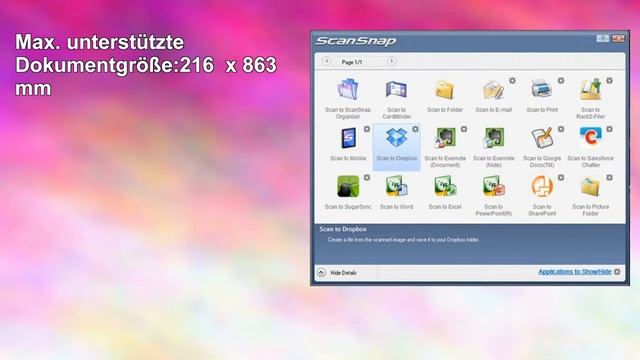Open settings gear for Scan to Google Docs
Viewport: 640px width, 360px height.
coord(561,129)
